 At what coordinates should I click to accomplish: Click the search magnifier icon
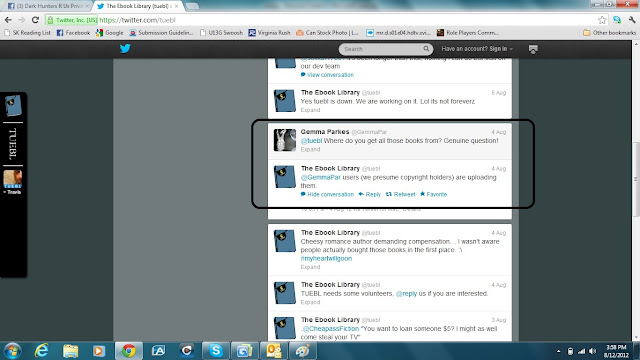tap(426, 49)
